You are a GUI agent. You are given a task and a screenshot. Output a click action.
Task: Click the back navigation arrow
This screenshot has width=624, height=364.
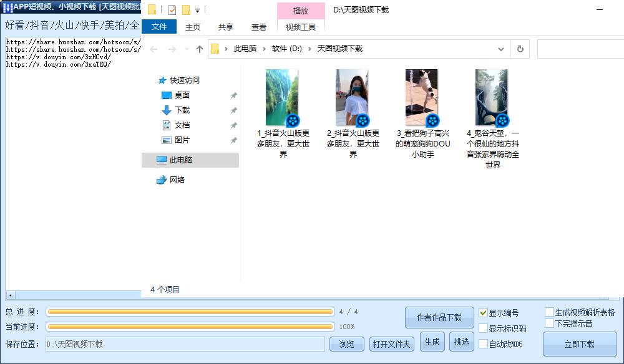pyautogui.click(x=154, y=49)
